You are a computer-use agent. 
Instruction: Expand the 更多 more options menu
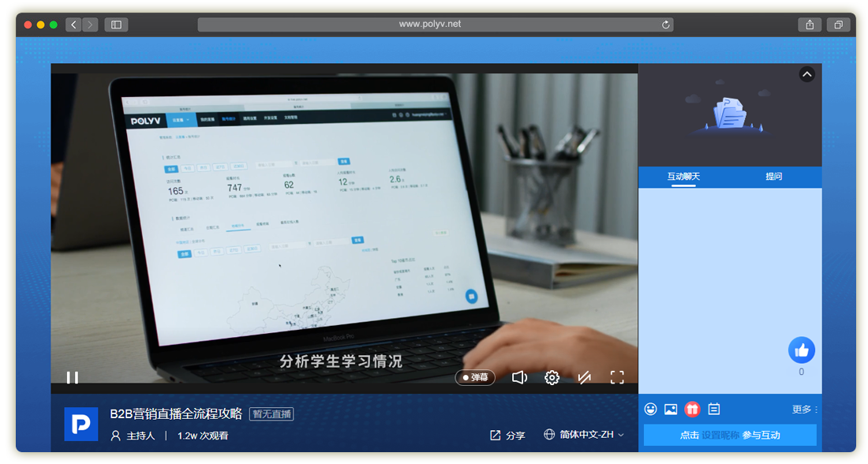point(804,410)
